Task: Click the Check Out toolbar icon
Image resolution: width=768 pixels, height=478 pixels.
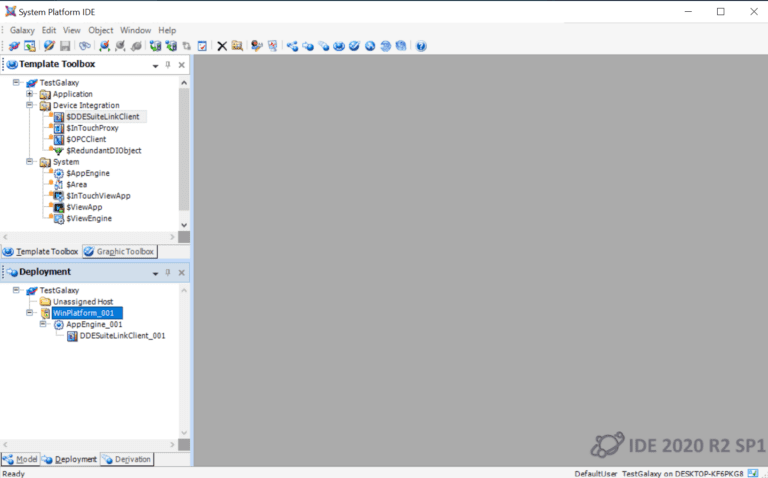Action: (x=155, y=46)
